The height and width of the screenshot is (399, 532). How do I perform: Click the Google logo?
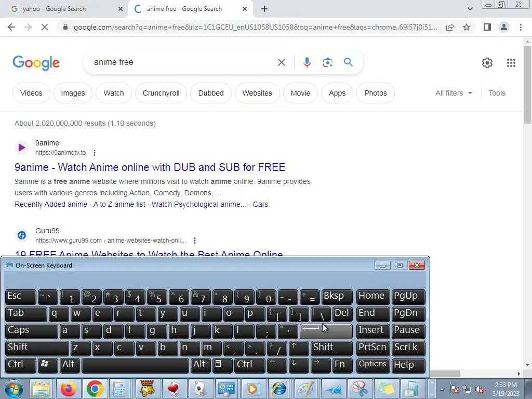coord(36,63)
